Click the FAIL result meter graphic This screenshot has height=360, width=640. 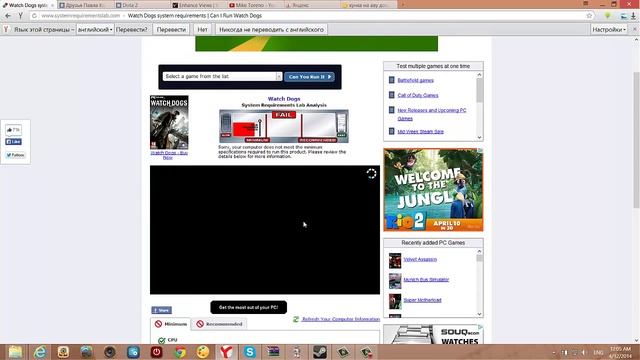click(x=284, y=126)
